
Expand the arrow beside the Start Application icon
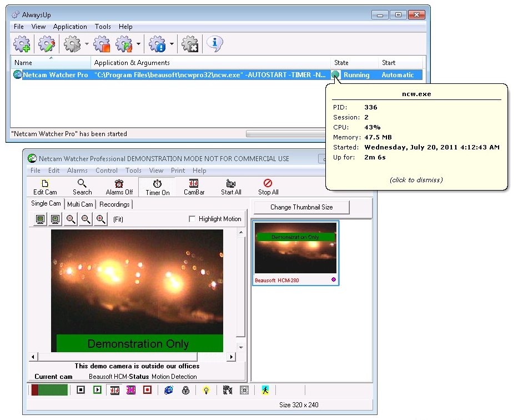coord(87,44)
